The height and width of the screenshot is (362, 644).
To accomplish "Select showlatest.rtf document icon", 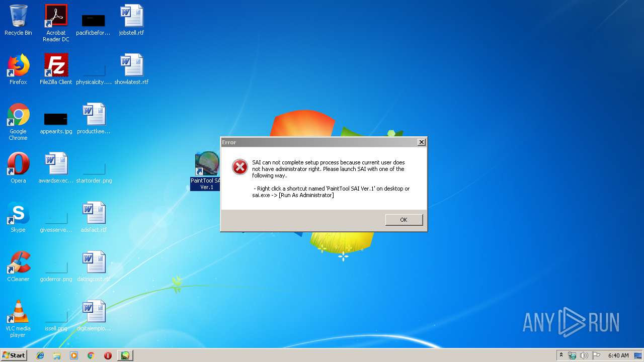I will [x=131, y=69].
